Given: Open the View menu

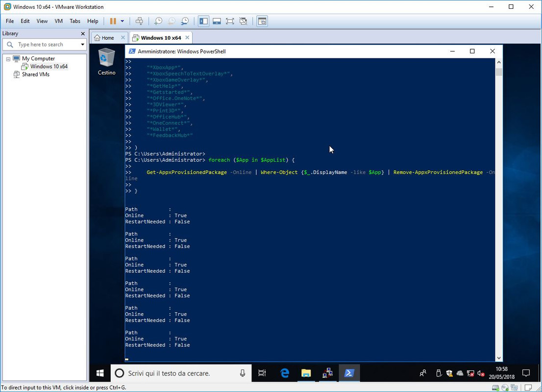Looking at the screenshot, I should click(x=42, y=21).
